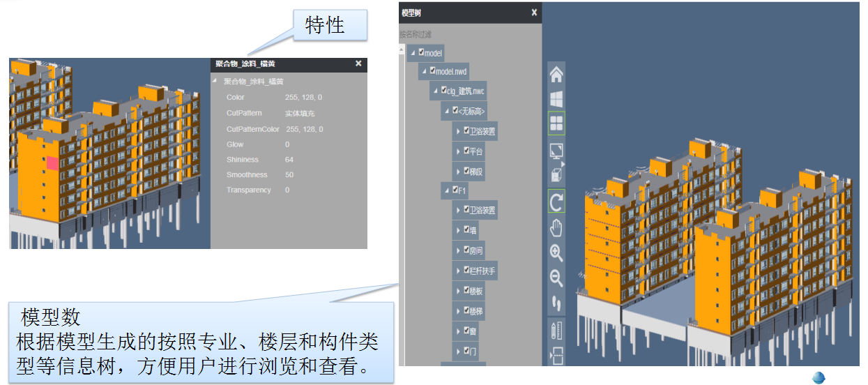The width and height of the screenshot is (868, 385).
Task: Select the ruler measurement tool icon
Action: 556,330
